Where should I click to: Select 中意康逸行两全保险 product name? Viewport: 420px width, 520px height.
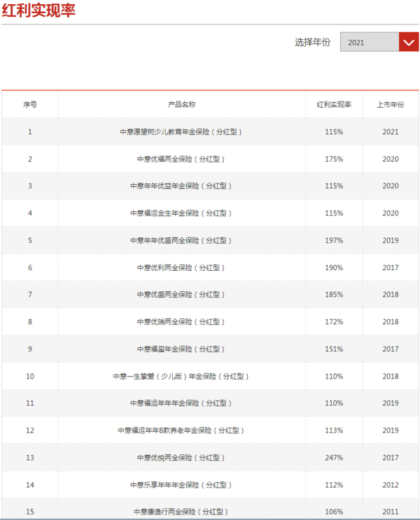pos(181,512)
